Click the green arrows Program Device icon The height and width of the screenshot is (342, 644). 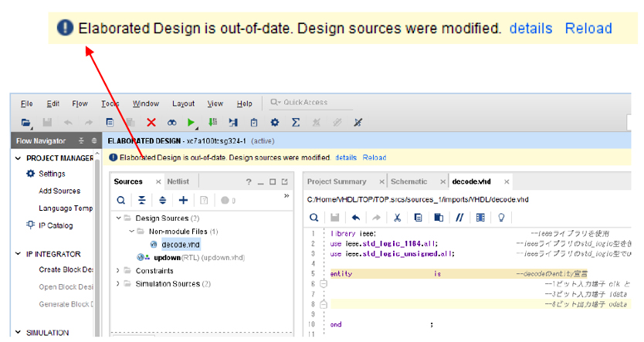click(x=212, y=122)
